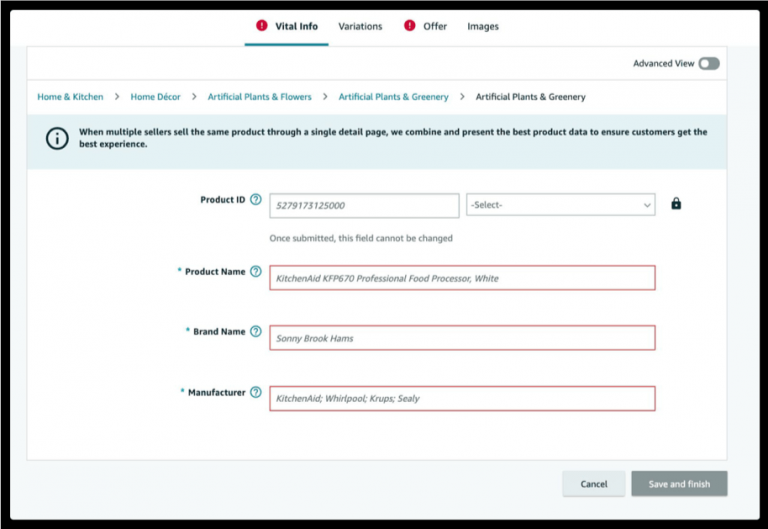Open the Offer tab

click(435, 26)
